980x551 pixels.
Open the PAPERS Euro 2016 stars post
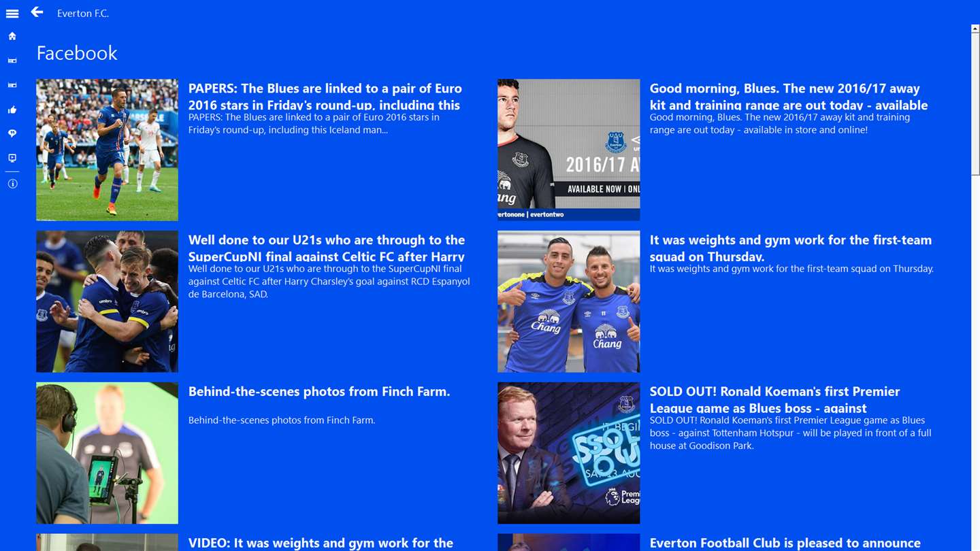pos(325,97)
